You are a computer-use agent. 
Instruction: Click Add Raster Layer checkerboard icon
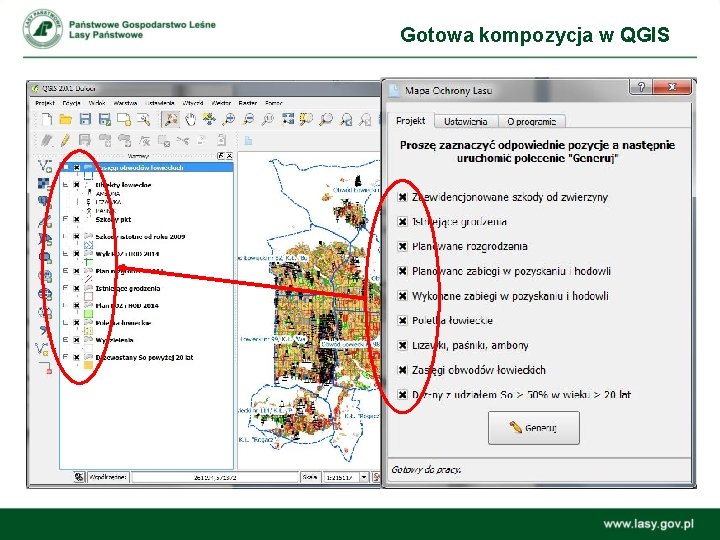44,184
